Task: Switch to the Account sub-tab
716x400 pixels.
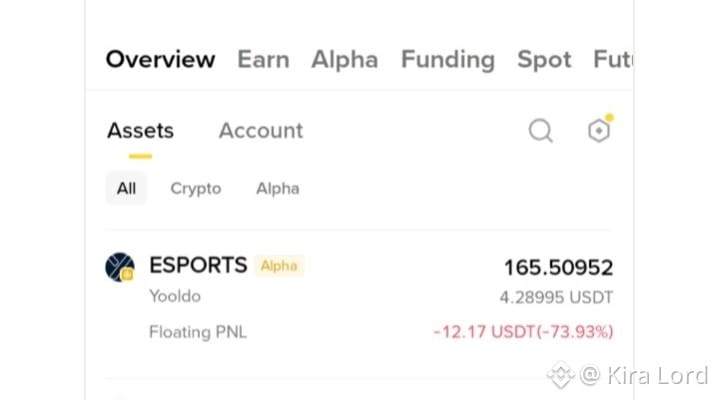Action: [261, 131]
